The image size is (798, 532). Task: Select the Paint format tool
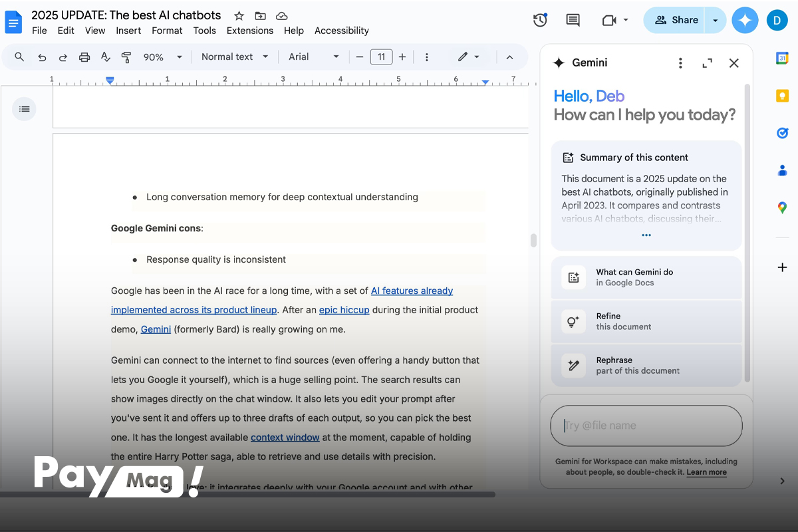tap(127, 57)
